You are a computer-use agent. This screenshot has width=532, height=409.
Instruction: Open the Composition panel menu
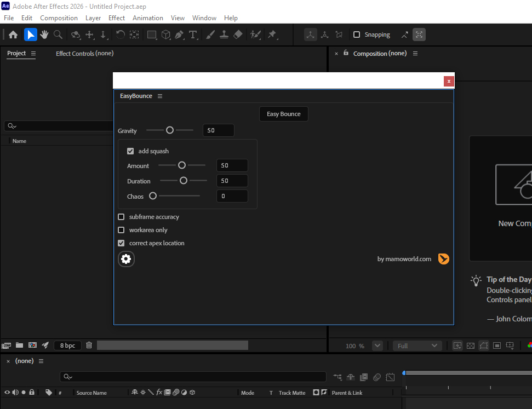coord(415,53)
